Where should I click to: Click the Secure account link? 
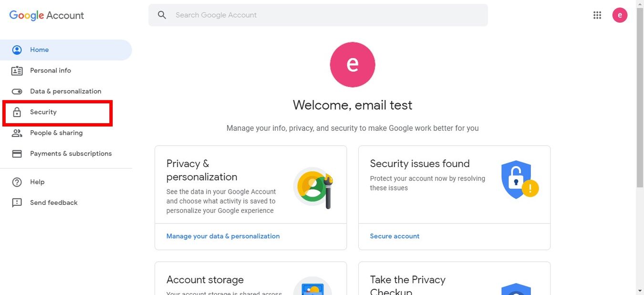pos(395,236)
